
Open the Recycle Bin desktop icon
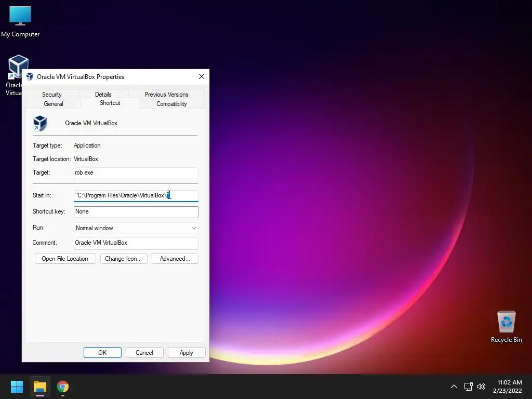506,326
